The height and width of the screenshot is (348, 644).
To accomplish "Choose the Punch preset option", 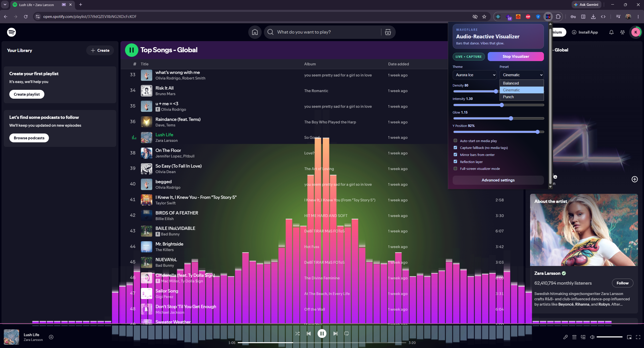I will (522, 97).
